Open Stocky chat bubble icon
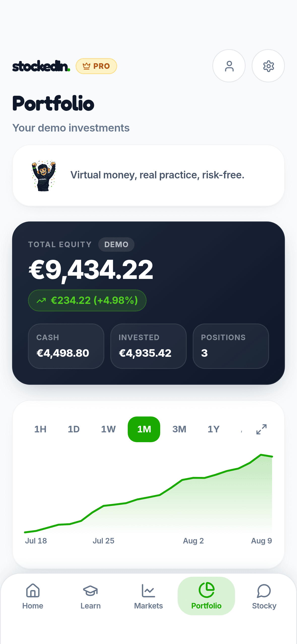Image resolution: width=297 pixels, height=644 pixels. point(264,591)
